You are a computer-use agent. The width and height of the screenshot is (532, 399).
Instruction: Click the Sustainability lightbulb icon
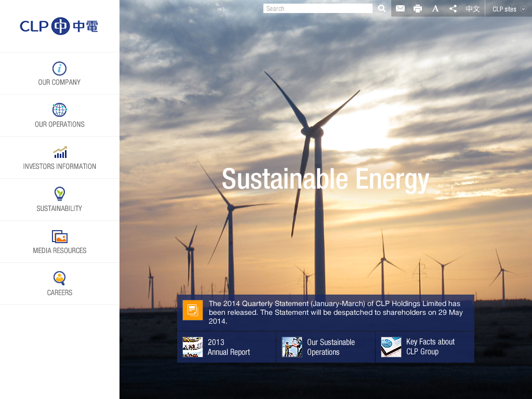tap(60, 194)
